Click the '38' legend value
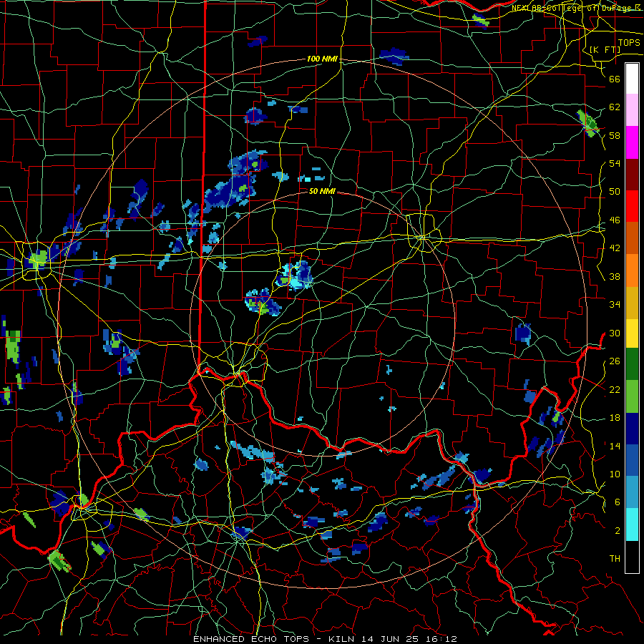The image size is (644, 644). pyautogui.click(x=615, y=277)
